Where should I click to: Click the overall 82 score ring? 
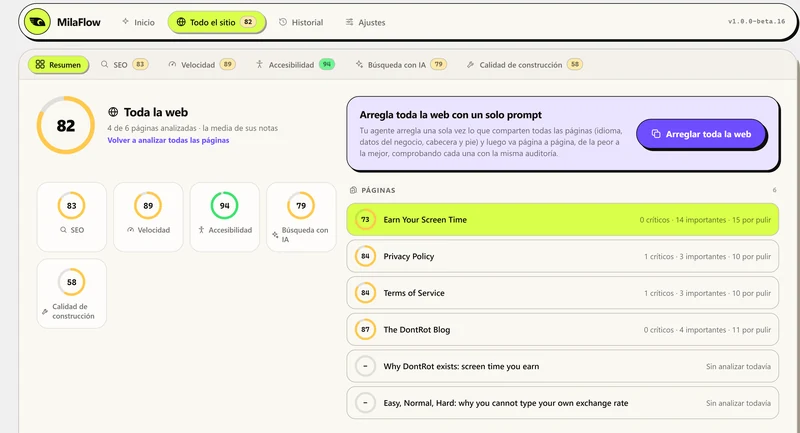point(65,125)
